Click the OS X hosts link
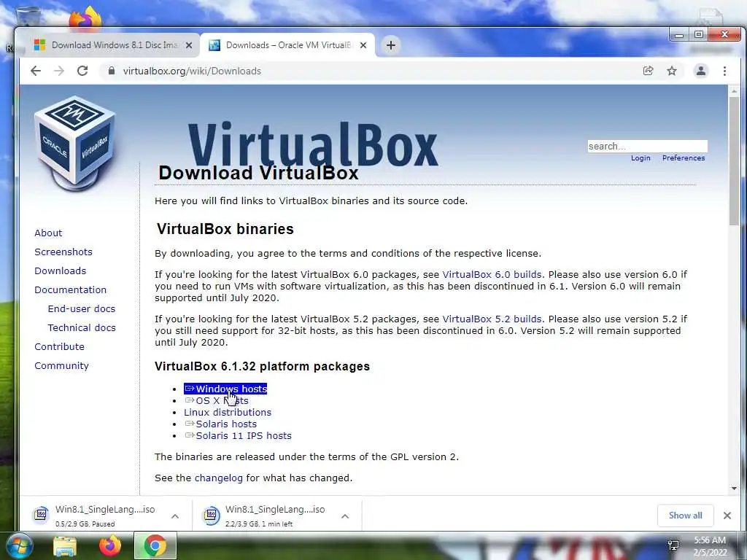The width and height of the screenshot is (747, 560). point(217,400)
